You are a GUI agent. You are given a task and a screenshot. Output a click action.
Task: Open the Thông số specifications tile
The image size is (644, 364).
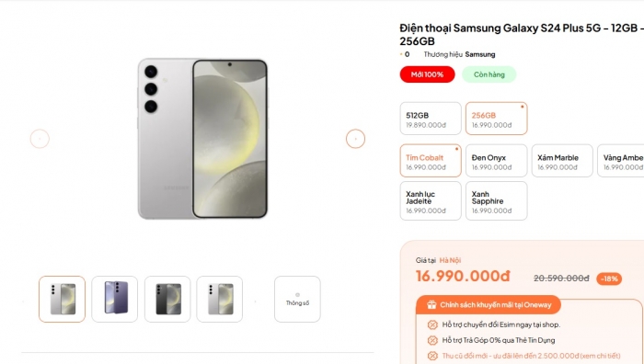297,299
